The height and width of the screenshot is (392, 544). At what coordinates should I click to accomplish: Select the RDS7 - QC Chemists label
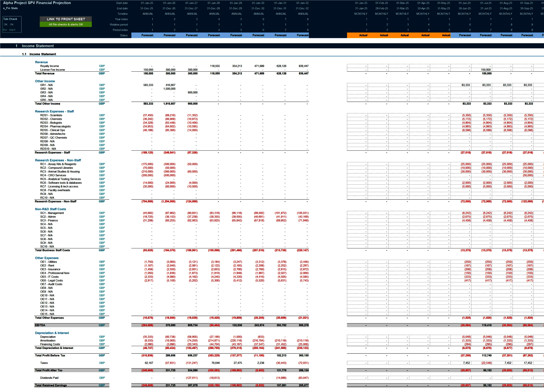coord(54,138)
